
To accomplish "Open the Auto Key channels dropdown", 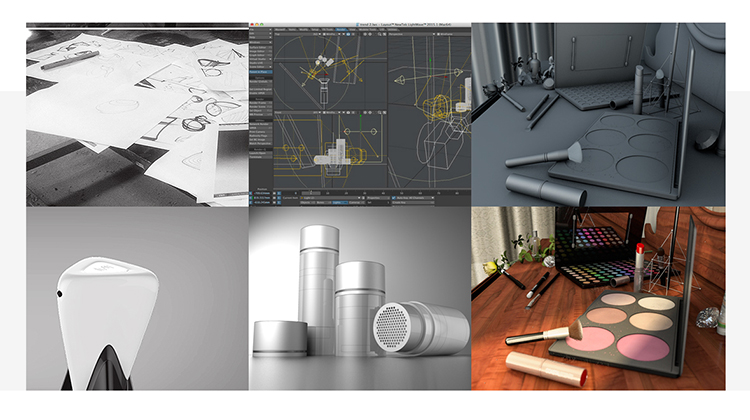I will [x=415, y=198].
